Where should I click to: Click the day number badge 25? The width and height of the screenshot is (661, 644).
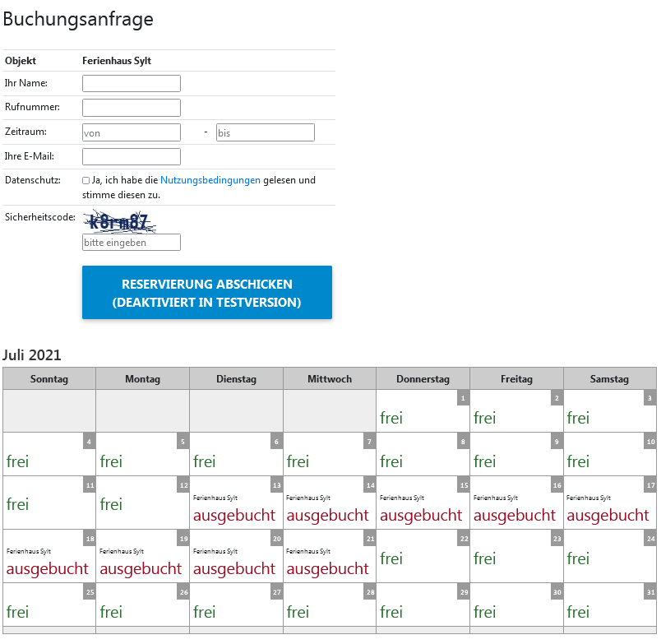click(x=89, y=592)
